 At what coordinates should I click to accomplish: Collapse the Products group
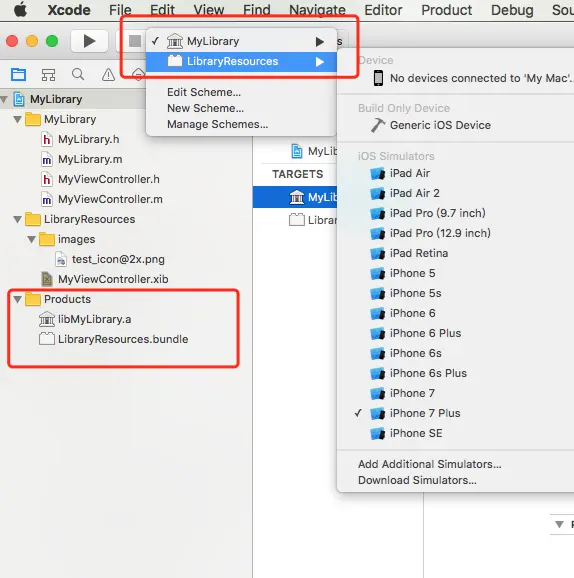pyautogui.click(x=17, y=299)
